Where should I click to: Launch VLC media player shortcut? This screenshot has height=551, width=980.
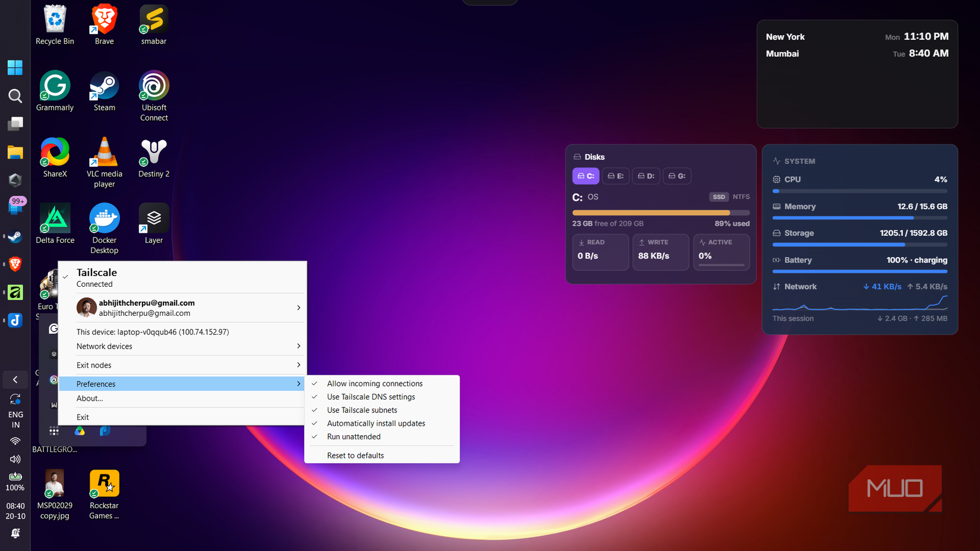[104, 163]
